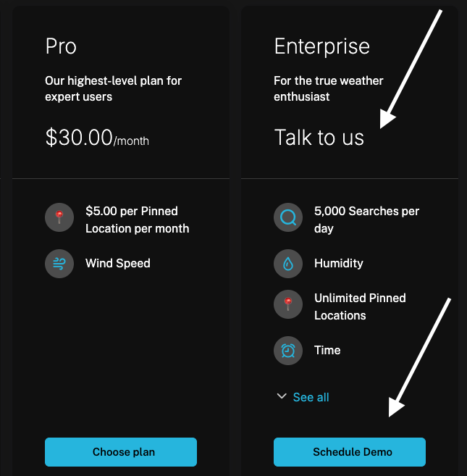Click the $30.00/month price text
This screenshot has height=476, width=467.
point(97,138)
